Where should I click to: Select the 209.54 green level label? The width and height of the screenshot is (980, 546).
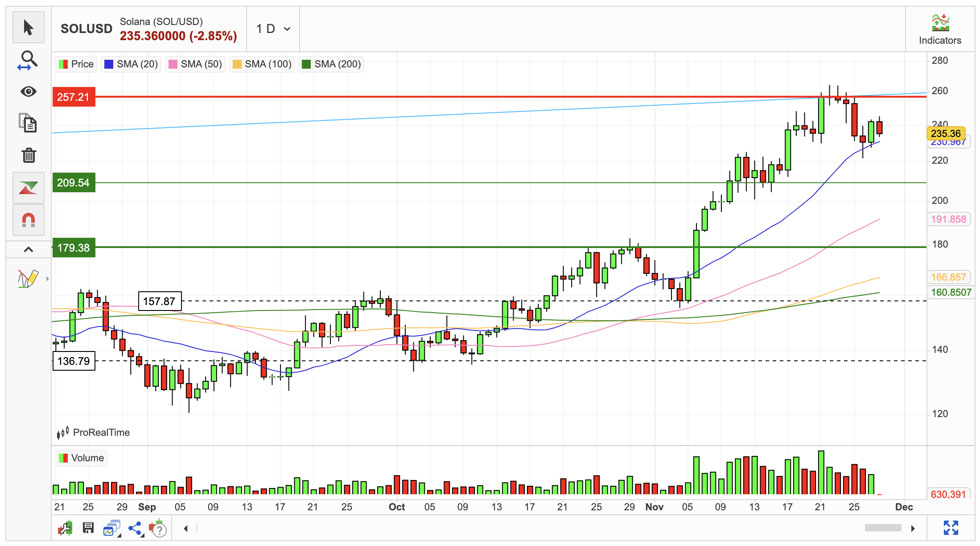point(74,182)
